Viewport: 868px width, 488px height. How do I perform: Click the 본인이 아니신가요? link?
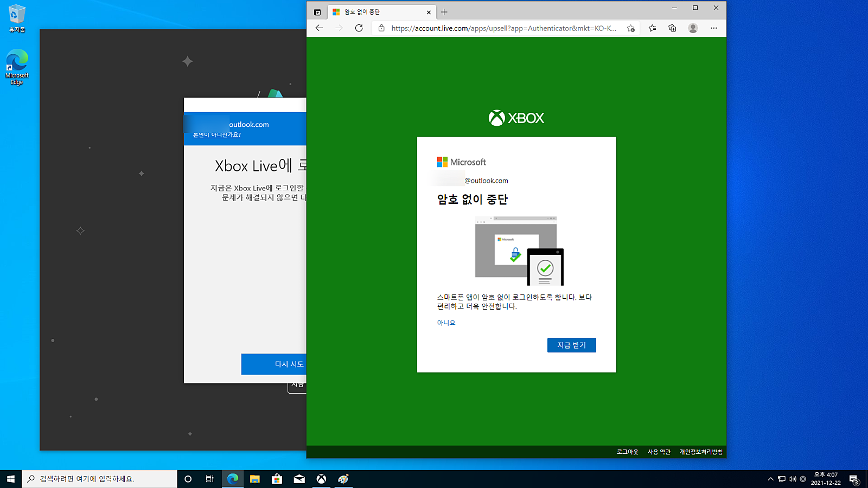click(x=217, y=135)
